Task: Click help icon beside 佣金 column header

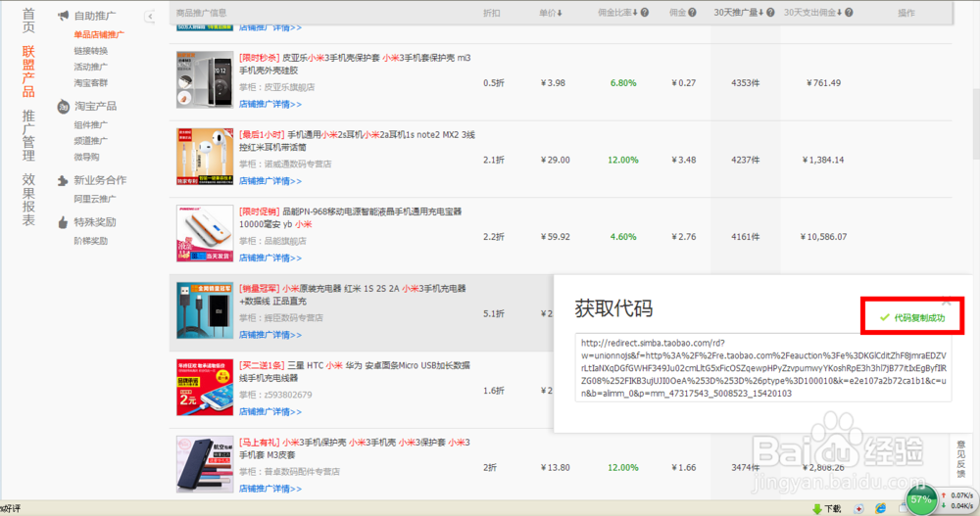Action: coord(692,13)
